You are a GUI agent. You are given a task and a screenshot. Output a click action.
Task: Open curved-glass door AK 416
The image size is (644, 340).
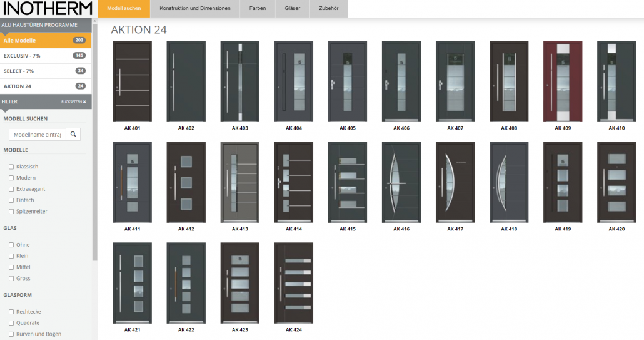pos(401,182)
